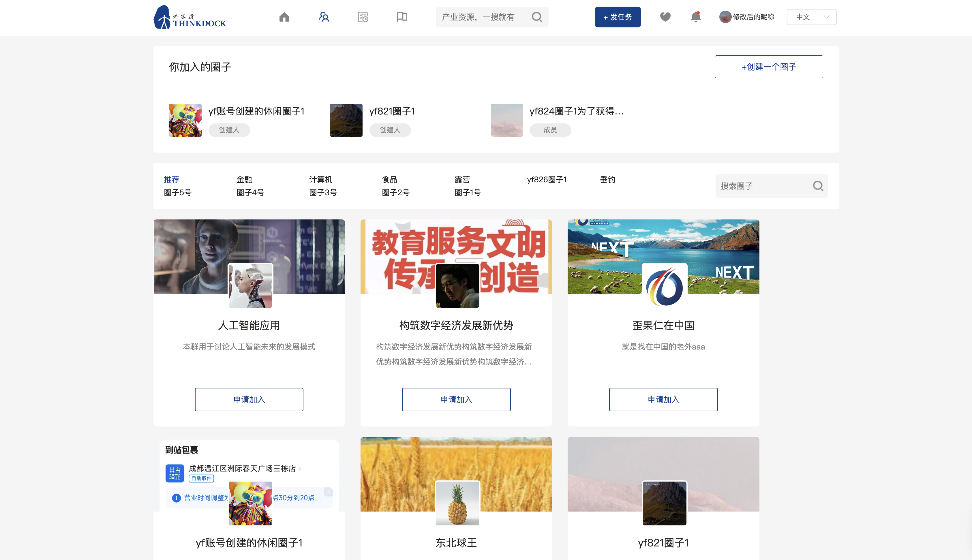
Task: Click the home icon in navbar
Action: pyautogui.click(x=284, y=17)
